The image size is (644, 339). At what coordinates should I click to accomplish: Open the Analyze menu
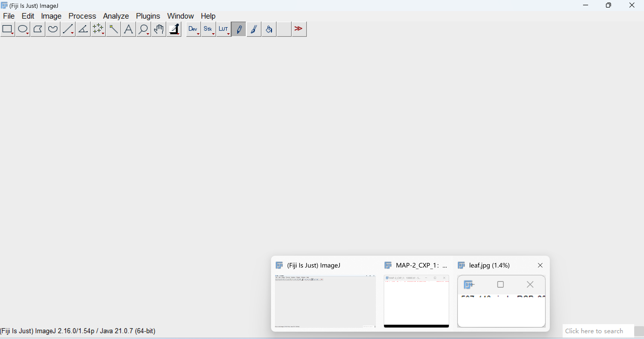click(x=116, y=16)
